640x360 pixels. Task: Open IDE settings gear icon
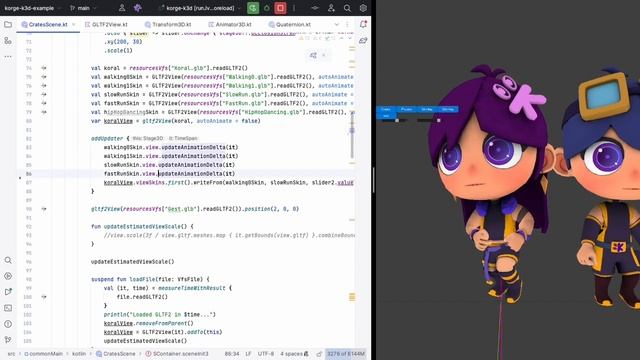point(363,8)
